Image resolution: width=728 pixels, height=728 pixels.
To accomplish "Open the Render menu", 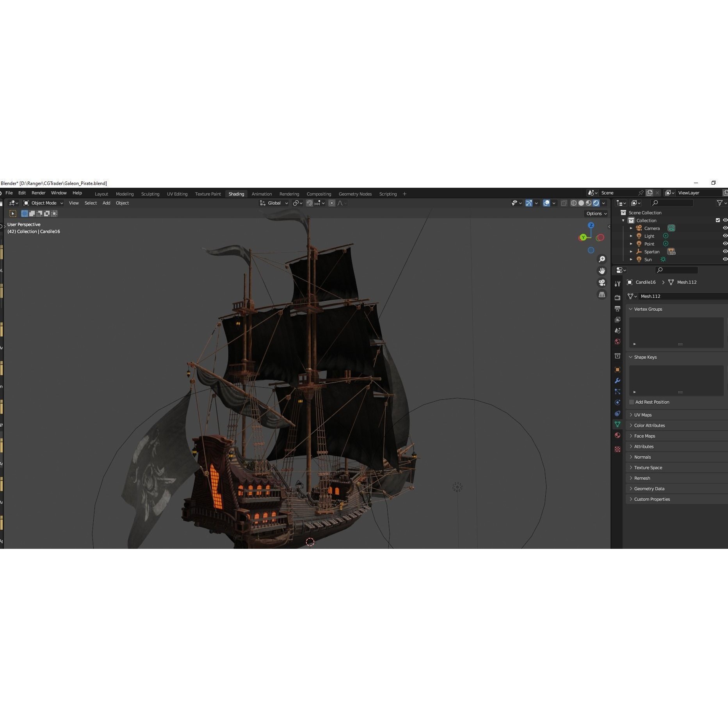I will point(38,193).
